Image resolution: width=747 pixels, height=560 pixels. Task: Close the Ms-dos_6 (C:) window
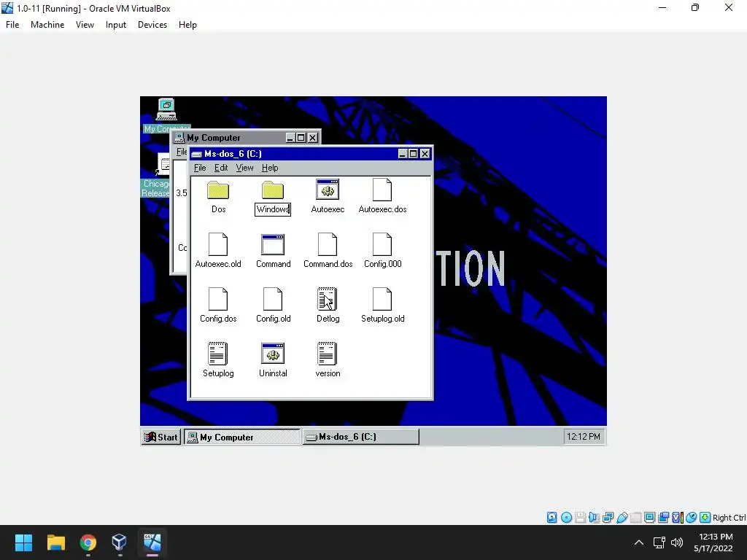click(425, 154)
